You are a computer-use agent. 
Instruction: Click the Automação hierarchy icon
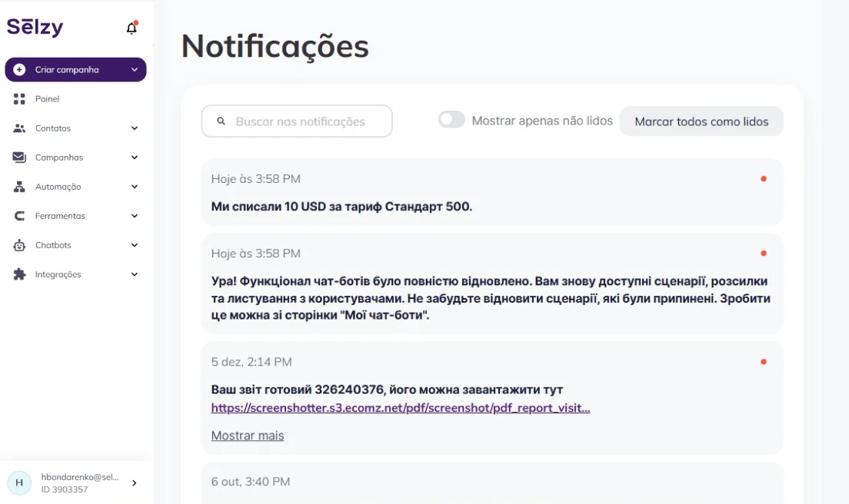click(20, 187)
